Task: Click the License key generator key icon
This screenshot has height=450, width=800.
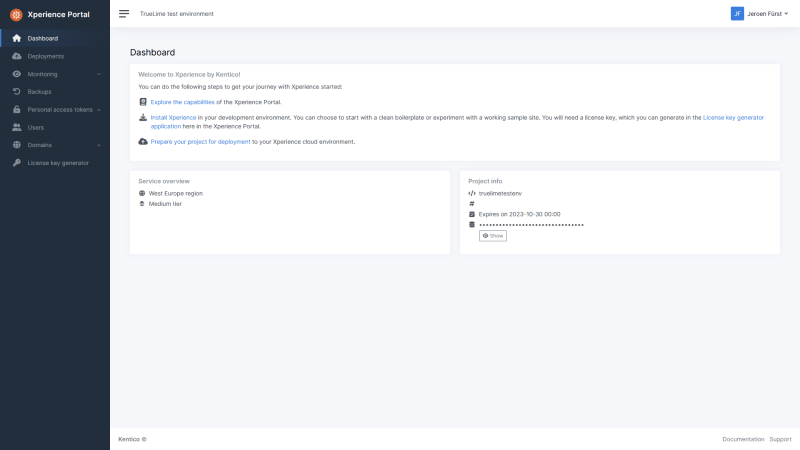Action: pyautogui.click(x=17, y=163)
